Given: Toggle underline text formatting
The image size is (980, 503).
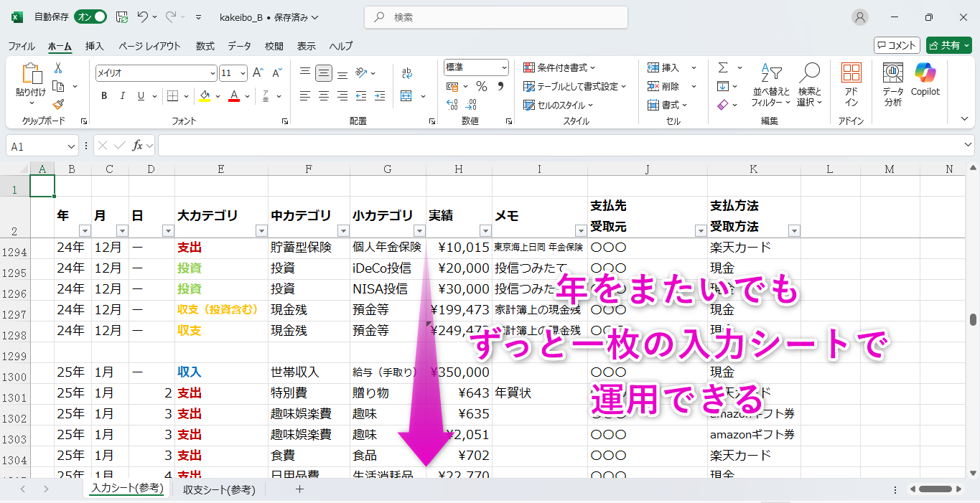Looking at the screenshot, I should [141, 96].
